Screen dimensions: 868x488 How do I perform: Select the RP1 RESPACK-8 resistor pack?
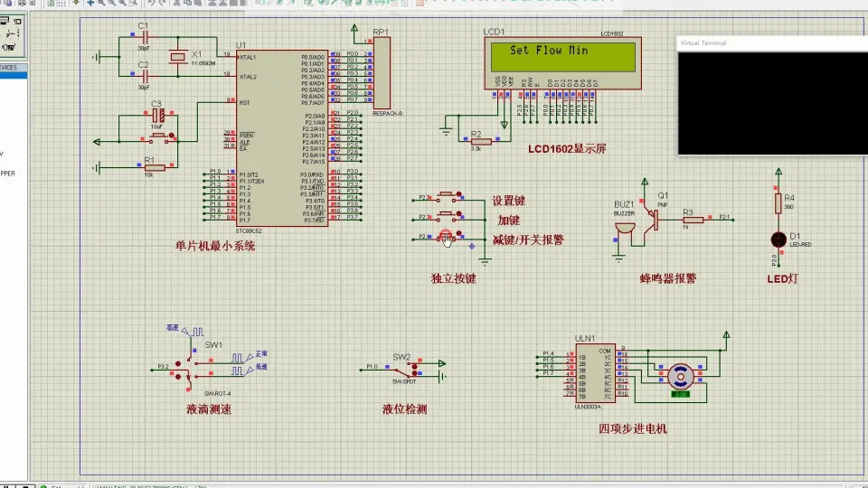click(x=382, y=73)
